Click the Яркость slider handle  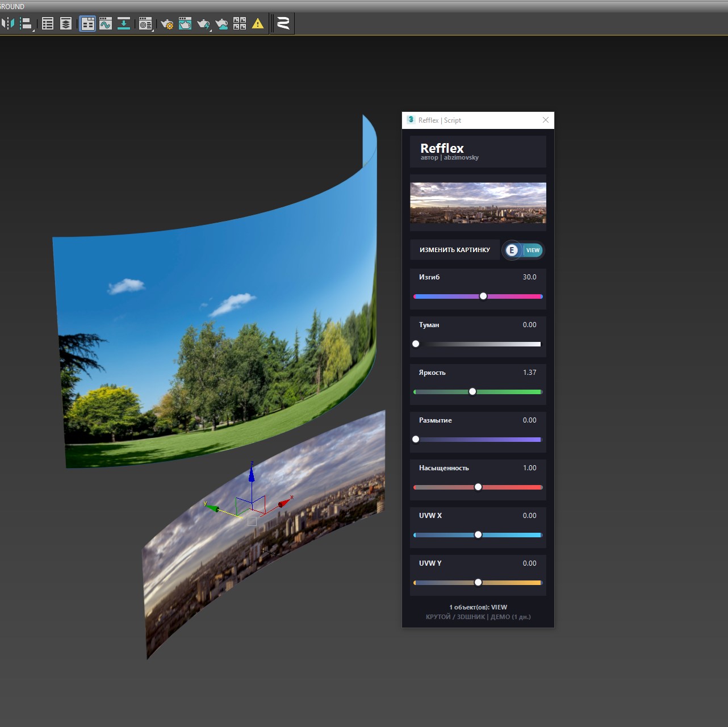pos(472,391)
